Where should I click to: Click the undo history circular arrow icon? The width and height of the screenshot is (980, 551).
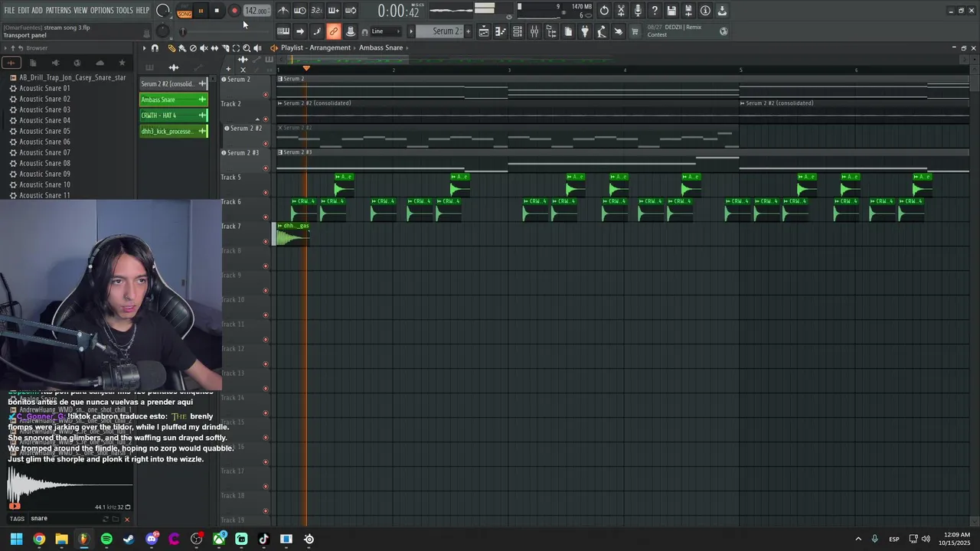pyautogui.click(x=604, y=11)
